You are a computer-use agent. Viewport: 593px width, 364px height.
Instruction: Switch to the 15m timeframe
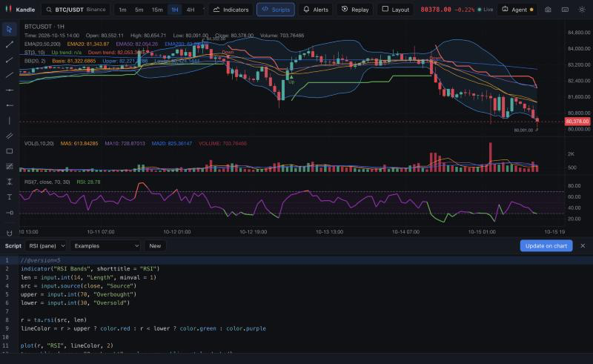[157, 10]
